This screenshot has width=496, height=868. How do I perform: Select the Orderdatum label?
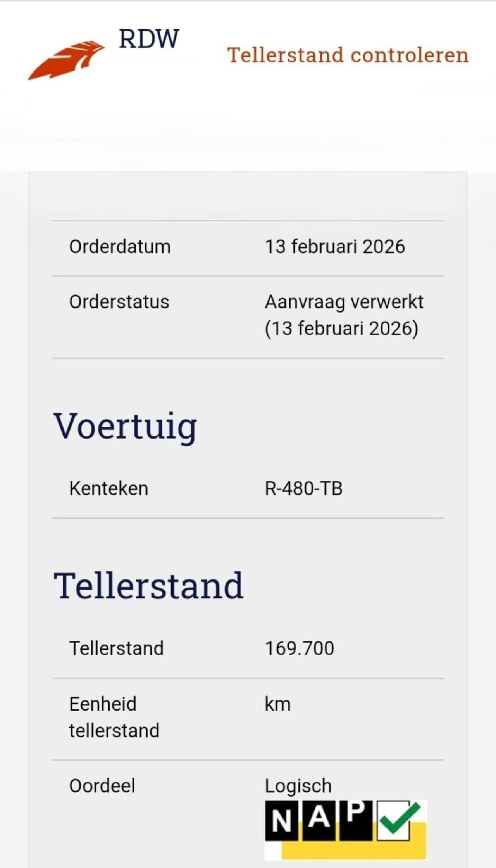120,247
